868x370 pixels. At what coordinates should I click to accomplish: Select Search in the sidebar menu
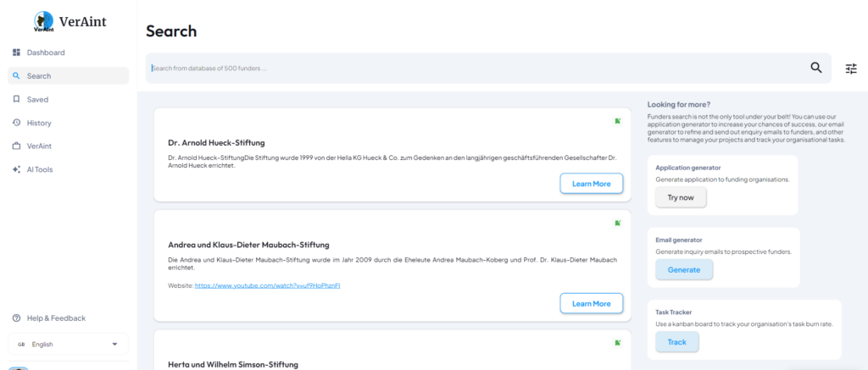click(39, 76)
